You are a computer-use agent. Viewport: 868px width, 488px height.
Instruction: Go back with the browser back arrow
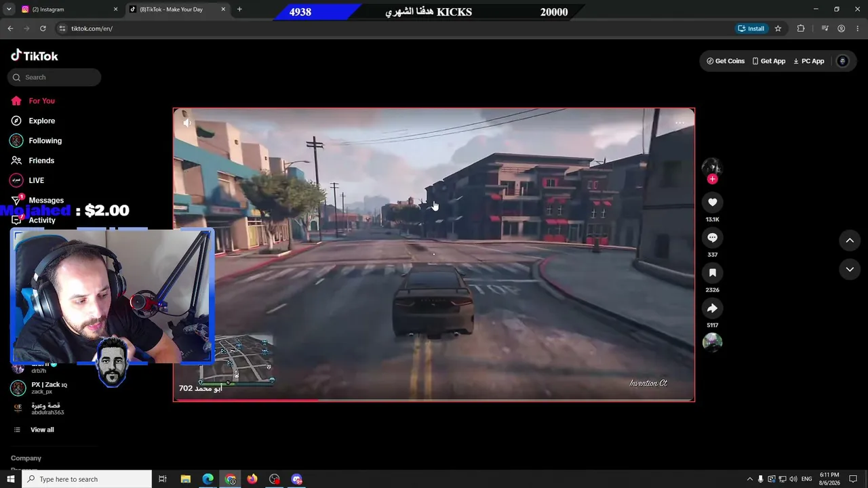(x=10, y=28)
